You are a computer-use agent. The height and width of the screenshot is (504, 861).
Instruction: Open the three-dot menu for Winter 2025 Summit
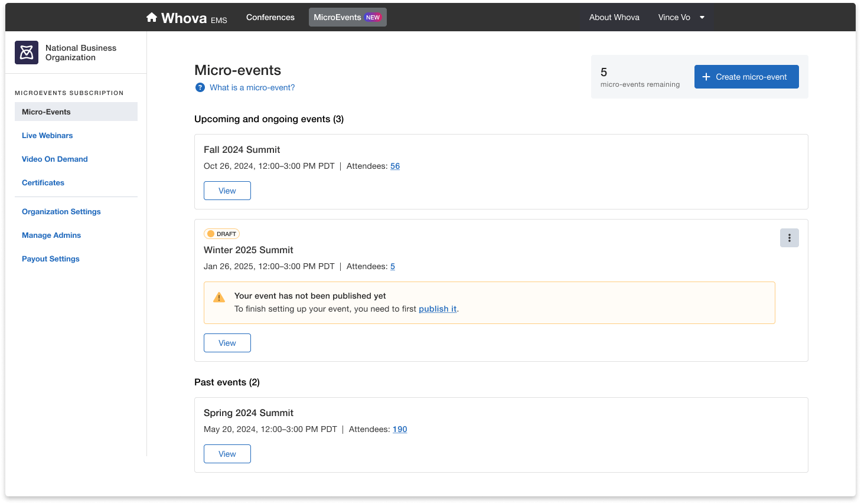click(789, 238)
